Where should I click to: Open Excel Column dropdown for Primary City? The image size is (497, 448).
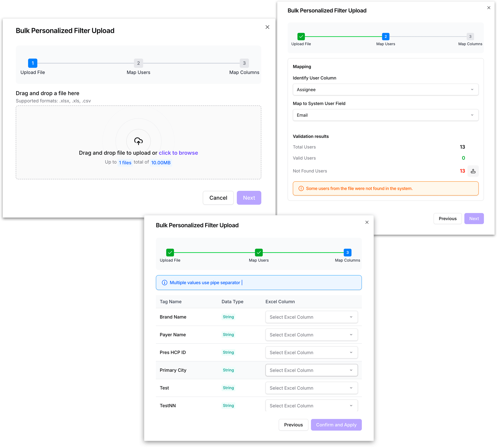[x=311, y=370]
